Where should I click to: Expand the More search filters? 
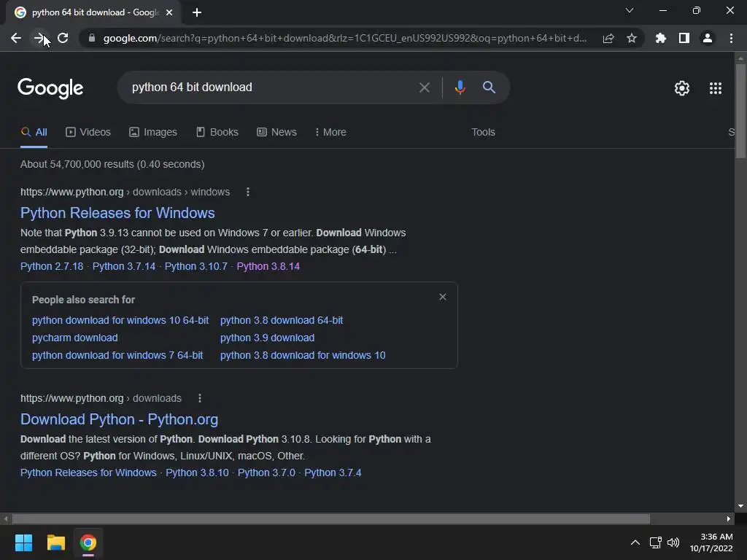(330, 132)
